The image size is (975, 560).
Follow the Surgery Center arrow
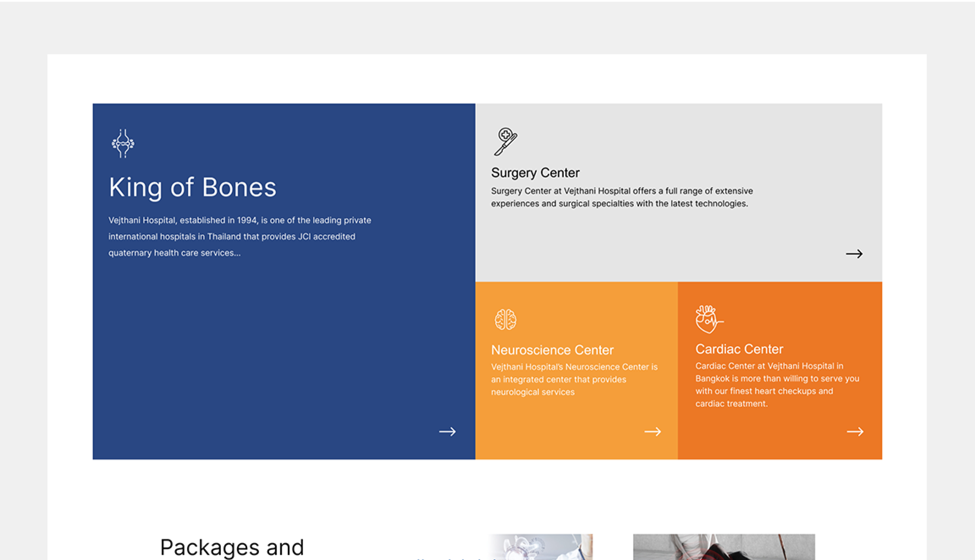[854, 254]
